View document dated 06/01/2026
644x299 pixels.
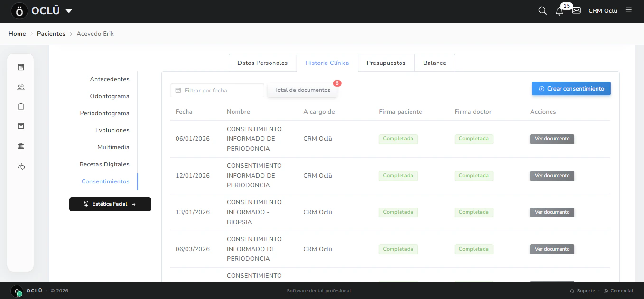pos(552,139)
